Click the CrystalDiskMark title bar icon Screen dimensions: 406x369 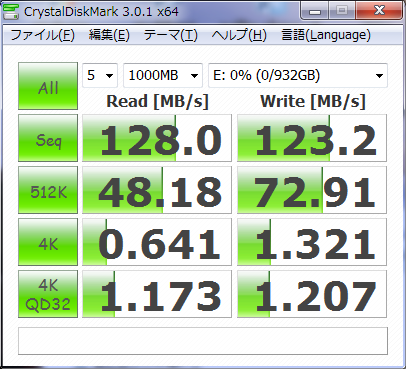point(11,12)
